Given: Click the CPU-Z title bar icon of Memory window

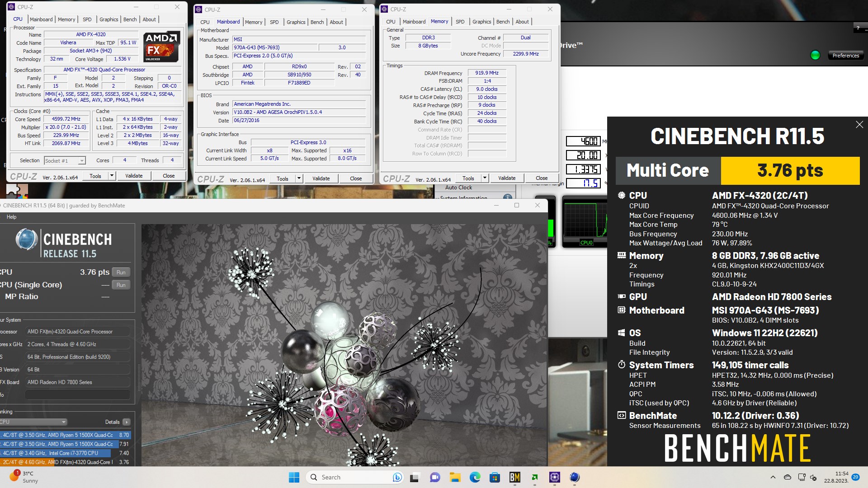Looking at the screenshot, I should click(x=385, y=9).
